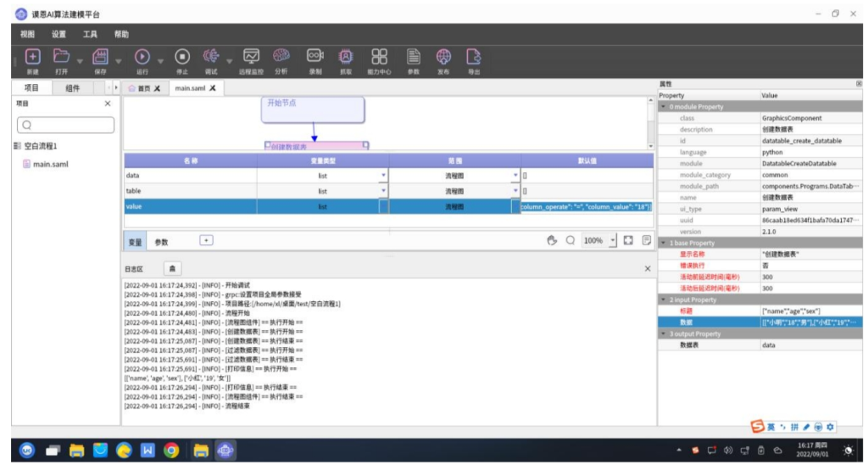Click the 参数 document icon in toolbar
This screenshot has height=465, width=868.
[x=413, y=56]
